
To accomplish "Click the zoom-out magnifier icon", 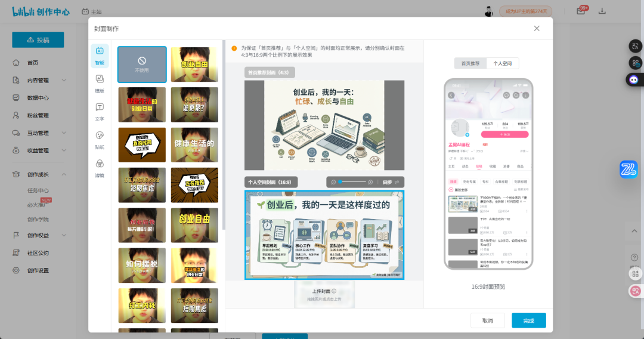I will click(x=333, y=182).
